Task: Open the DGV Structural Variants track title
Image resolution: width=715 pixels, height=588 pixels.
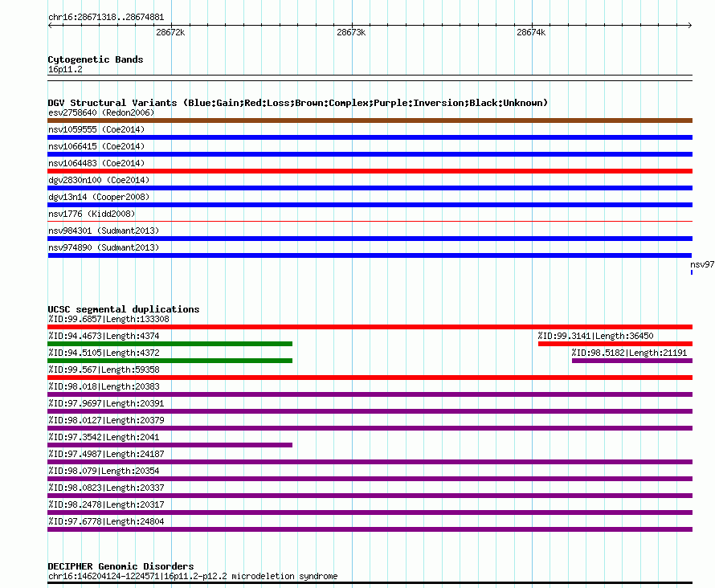Action: point(298,103)
